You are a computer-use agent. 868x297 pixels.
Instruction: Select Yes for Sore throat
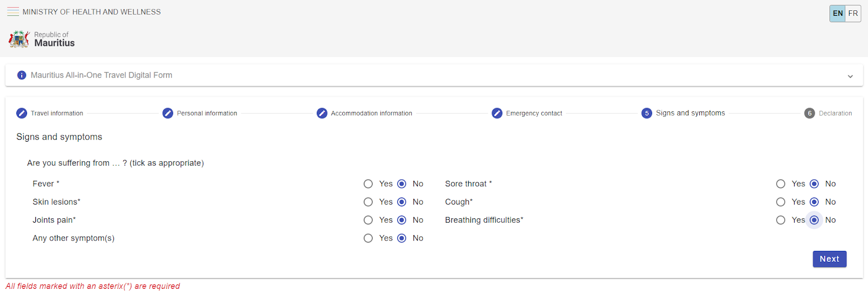(781, 184)
